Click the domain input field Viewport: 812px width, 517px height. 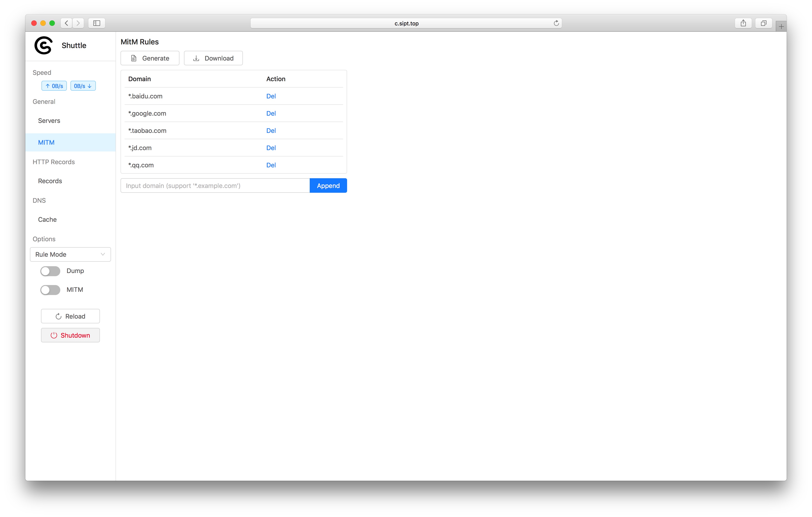tap(215, 185)
